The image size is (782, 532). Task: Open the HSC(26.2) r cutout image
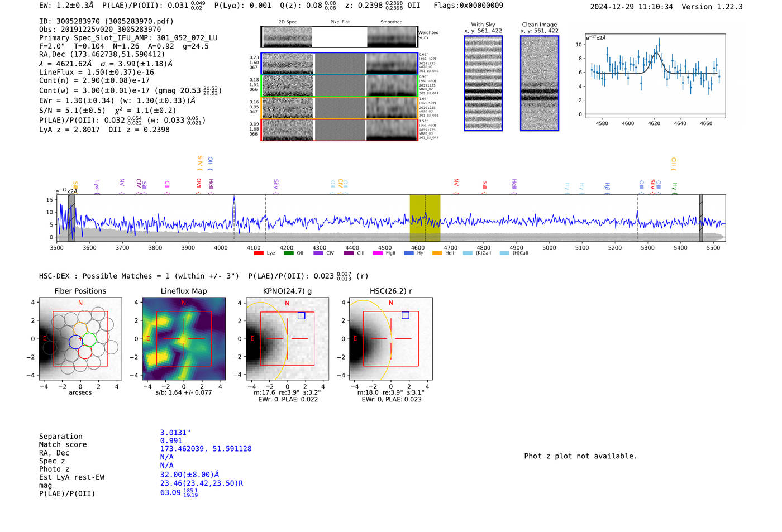tap(390, 338)
